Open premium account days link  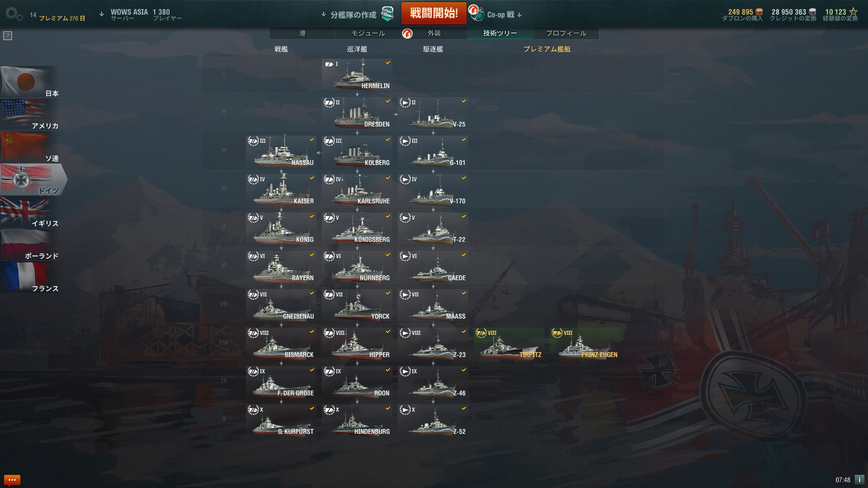(62, 18)
